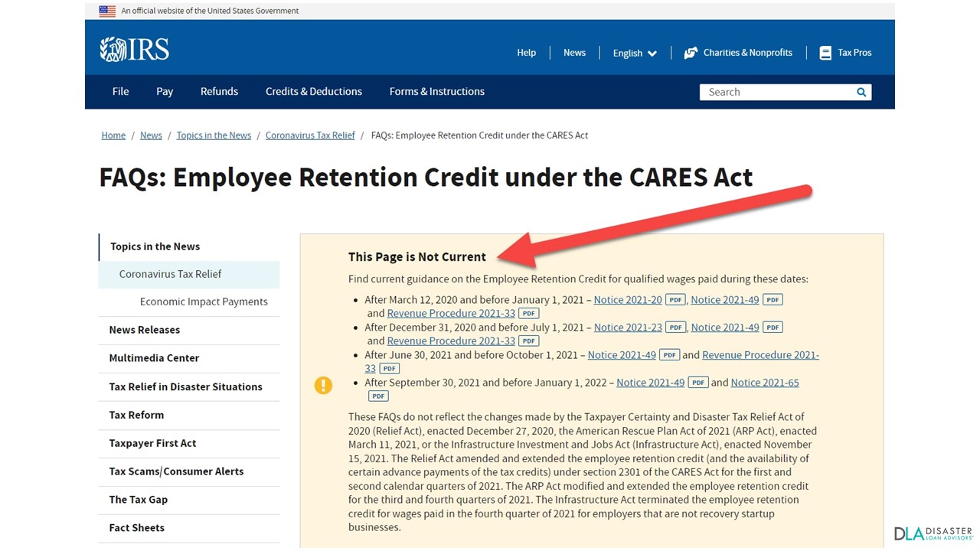980x551 pixels.
Task: Open Notice 2021-49 guidance link
Action: pyautogui.click(x=724, y=299)
